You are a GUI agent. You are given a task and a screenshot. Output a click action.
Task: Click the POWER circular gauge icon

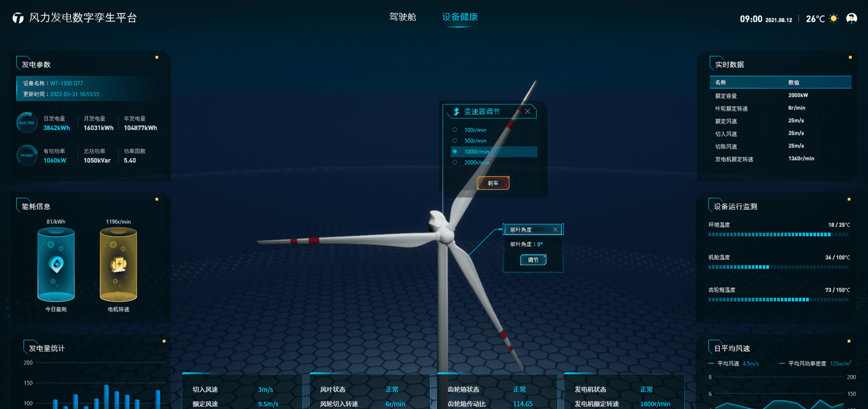coord(27,155)
